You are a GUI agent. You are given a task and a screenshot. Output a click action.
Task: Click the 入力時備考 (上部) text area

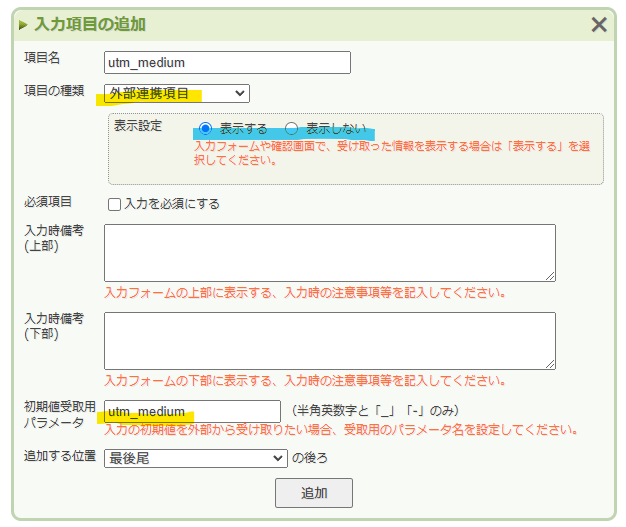[329, 252]
